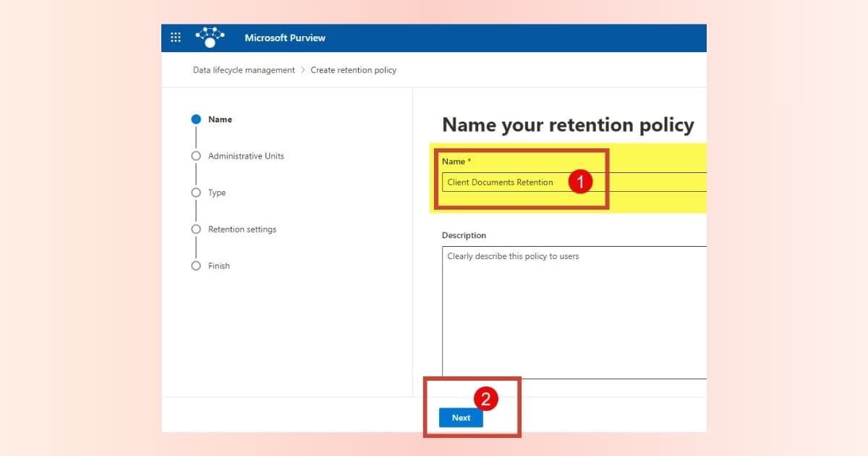Jump to the Type step label

[217, 193]
